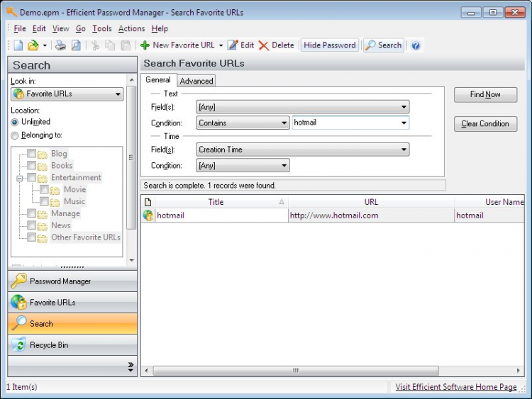This screenshot has height=399, width=532.
Task: Click Hide Password in toolbar
Action: click(x=329, y=45)
